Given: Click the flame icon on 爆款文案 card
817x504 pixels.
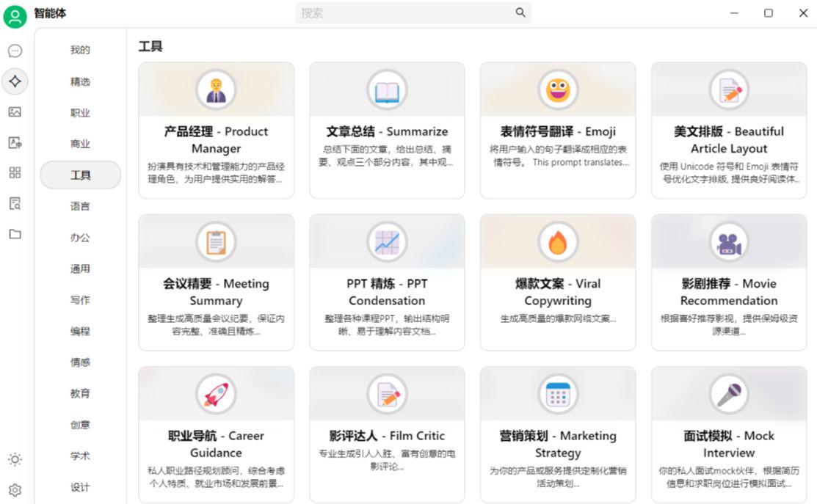Looking at the screenshot, I should coord(558,241).
